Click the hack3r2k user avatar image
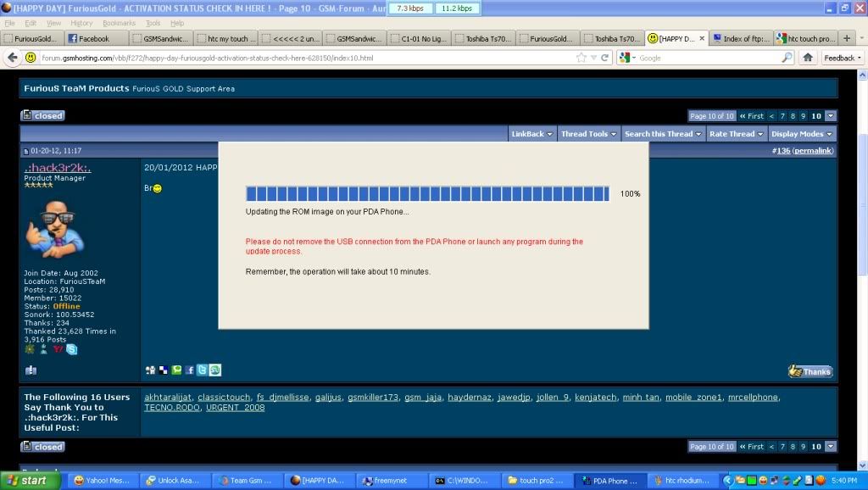Screen dimensions: 868x490 (54, 229)
